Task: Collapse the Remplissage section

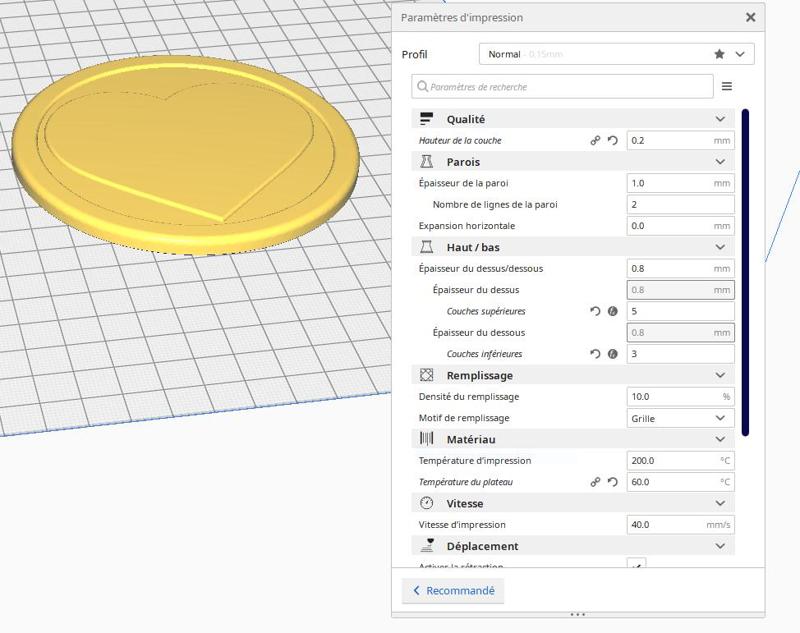Action: [720, 375]
